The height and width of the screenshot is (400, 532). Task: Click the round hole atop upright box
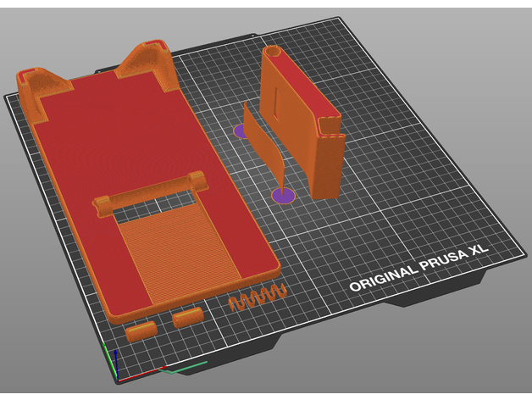pos(273,52)
